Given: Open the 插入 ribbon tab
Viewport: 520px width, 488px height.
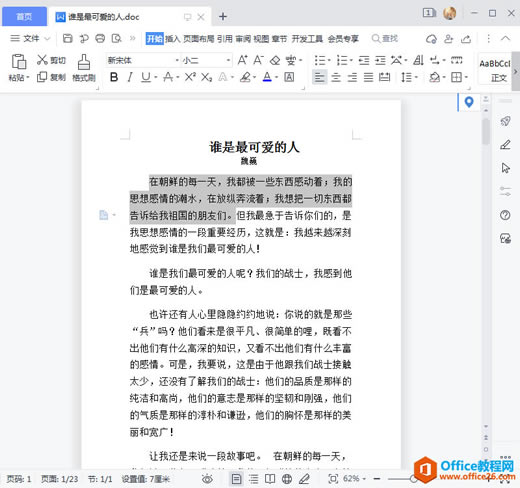Looking at the screenshot, I should pos(172,39).
